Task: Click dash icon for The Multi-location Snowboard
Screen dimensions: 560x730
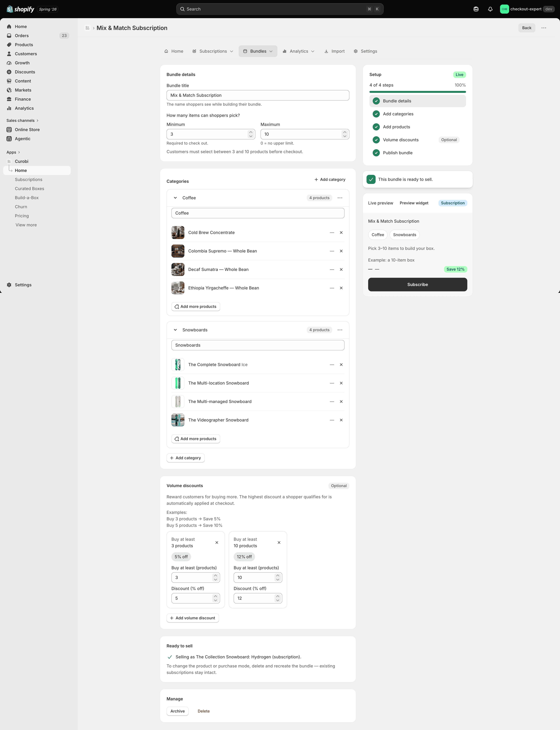Action: click(332, 383)
